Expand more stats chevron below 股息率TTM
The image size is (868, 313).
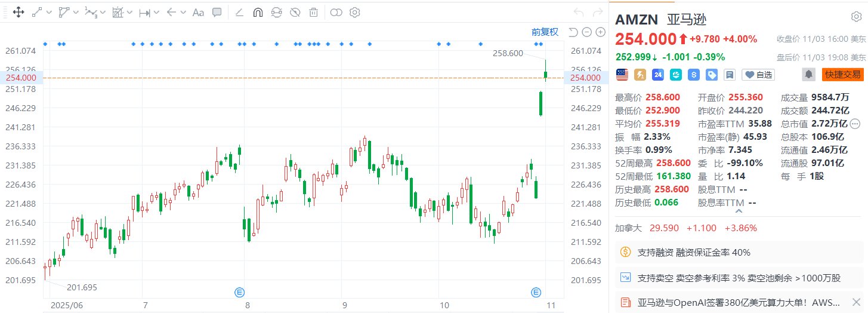coord(739,211)
